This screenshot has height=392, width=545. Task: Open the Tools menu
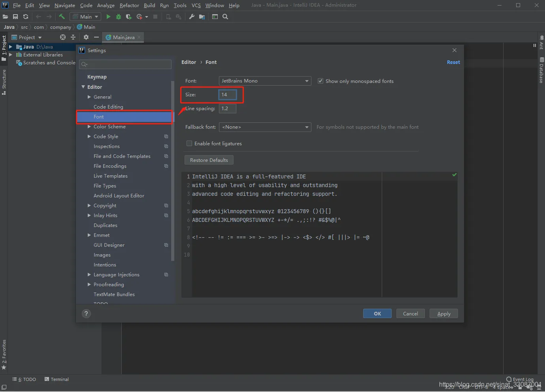coord(180,5)
